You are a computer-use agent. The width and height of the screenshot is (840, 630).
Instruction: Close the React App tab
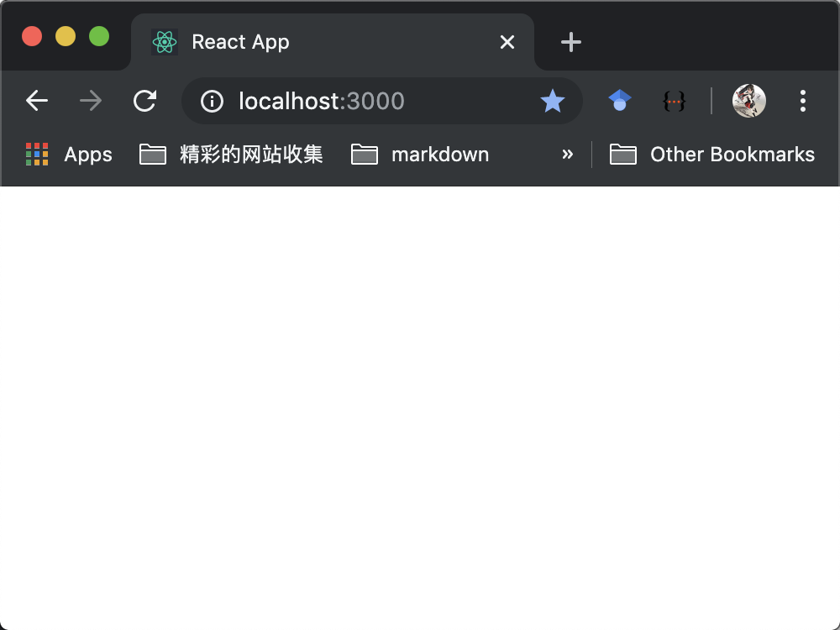[507, 42]
